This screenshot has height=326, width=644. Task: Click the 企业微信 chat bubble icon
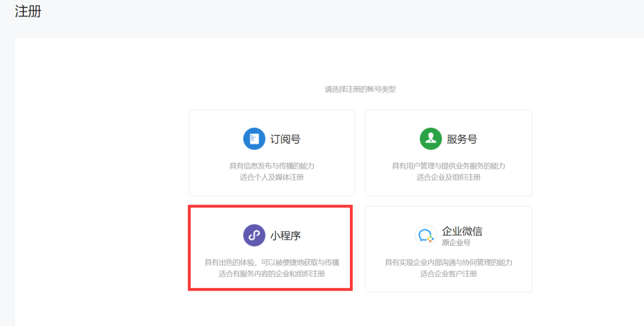(x=426, y=236)
